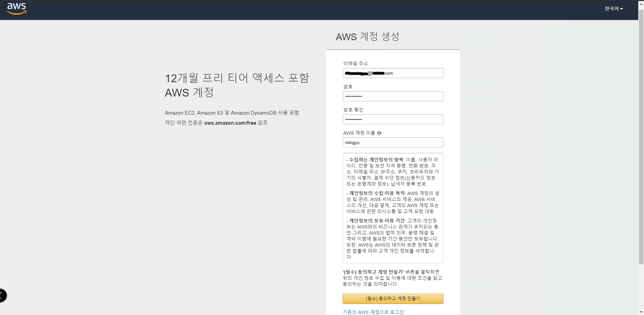Image resolution: width=644 pixels, height=315 pixels.
Task: Click the Amazon EC2, Amazon S3 description line
Action: coord(232,113)
